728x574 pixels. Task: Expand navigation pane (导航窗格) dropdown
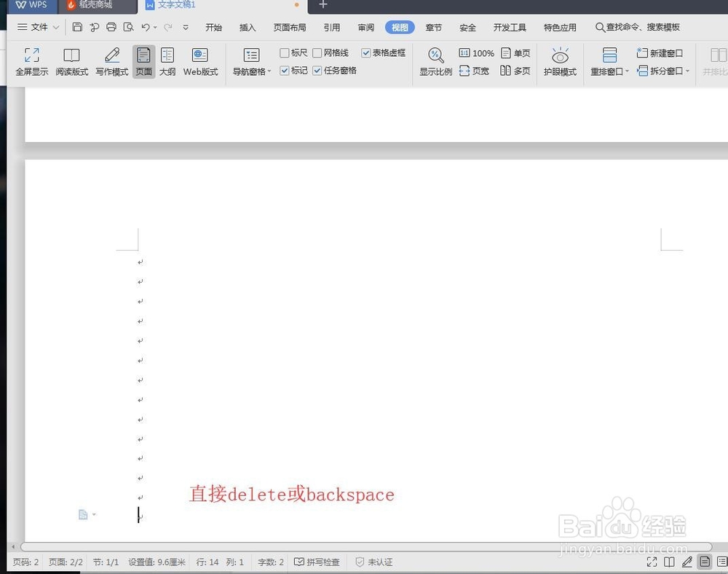pos(269,71)
